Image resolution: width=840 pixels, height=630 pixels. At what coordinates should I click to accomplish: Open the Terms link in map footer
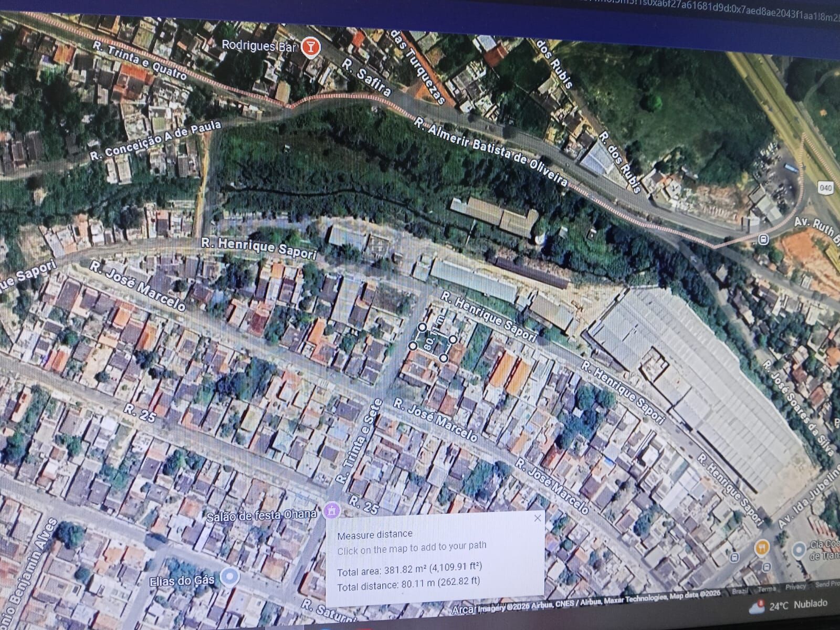[x=766, y=589]
